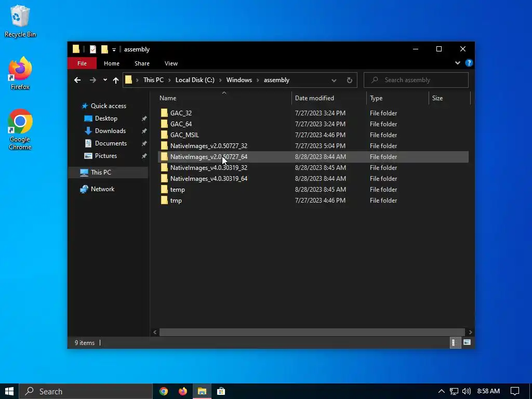Open the Windows Start menu

9,391
